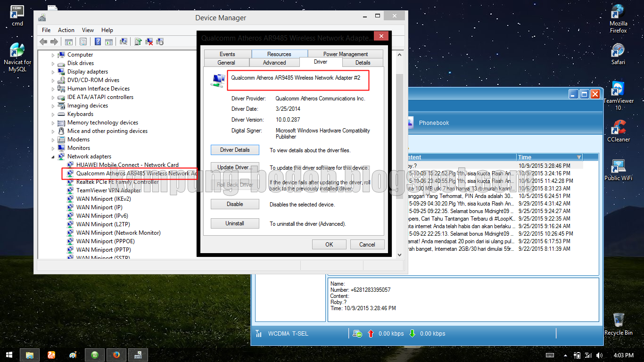Click the network signal icon in system tray

click(588, 355)
